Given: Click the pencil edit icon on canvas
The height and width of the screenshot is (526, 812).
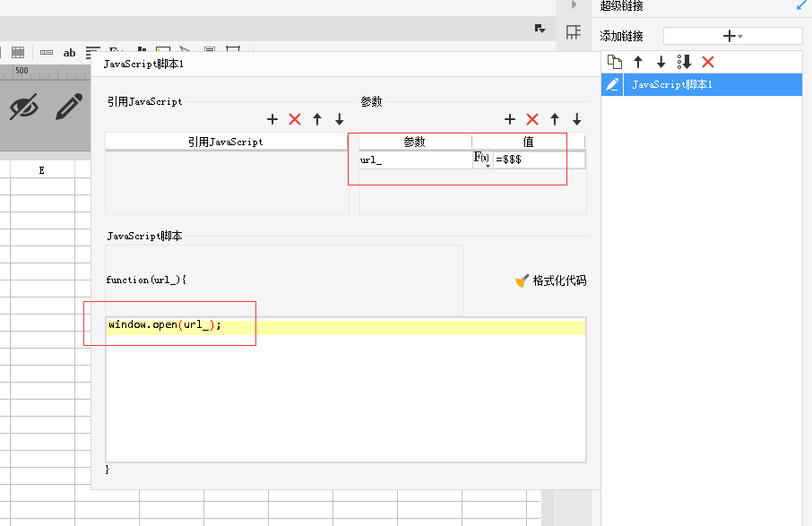Looking at the screenshot, I should coord(69,107).
